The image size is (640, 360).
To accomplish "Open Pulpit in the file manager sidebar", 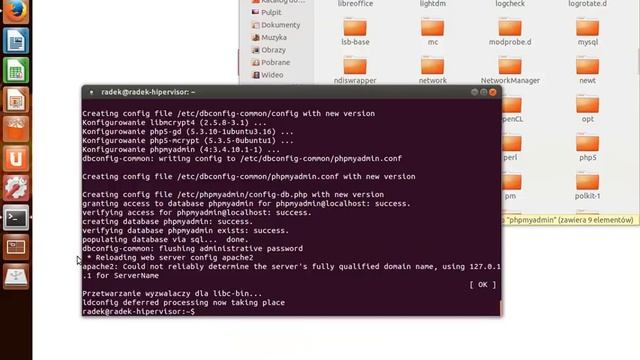I will [267, 12].
